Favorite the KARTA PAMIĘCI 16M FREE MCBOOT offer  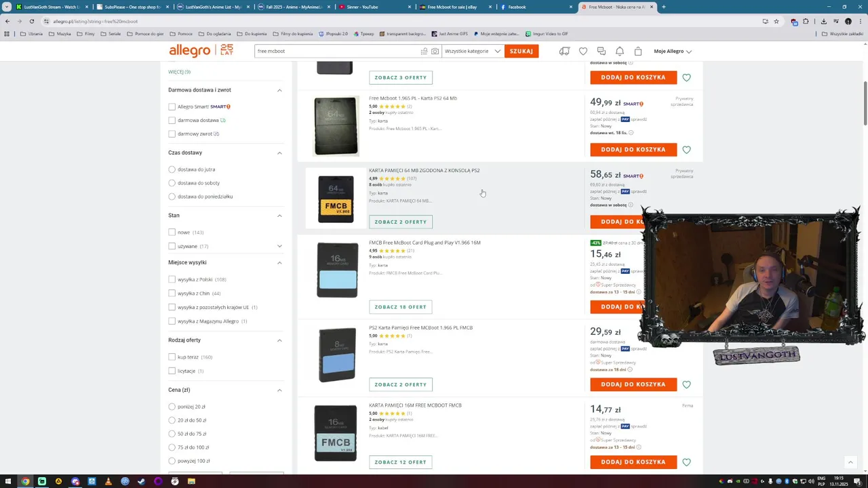tap(686, 462)
